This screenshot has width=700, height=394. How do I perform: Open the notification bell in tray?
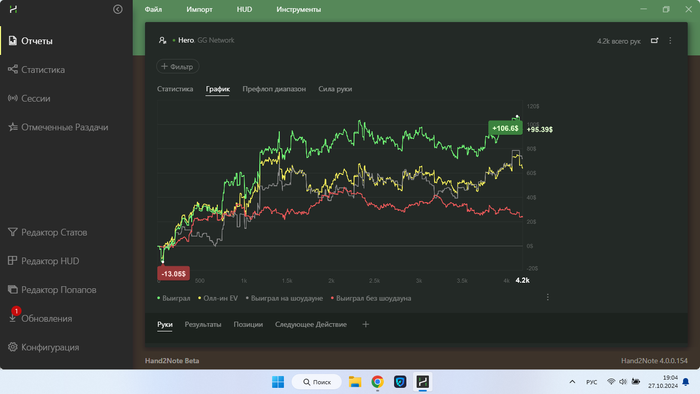[x=686, y=382]
